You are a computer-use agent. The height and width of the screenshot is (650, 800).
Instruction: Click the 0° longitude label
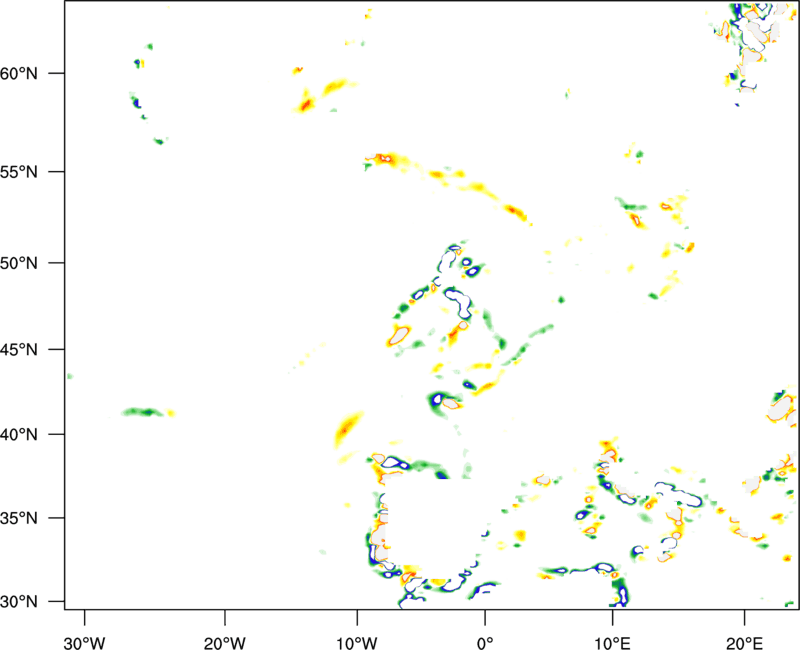[485, 643]
